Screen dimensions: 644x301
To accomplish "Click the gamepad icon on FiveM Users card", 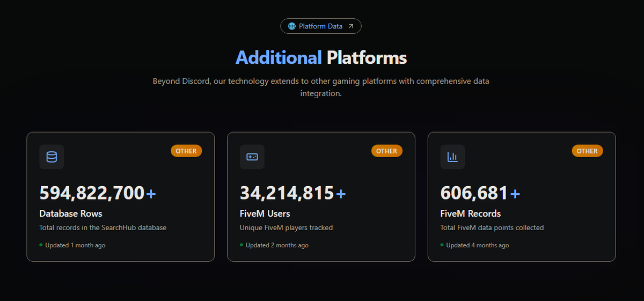I will pos(252,157).
